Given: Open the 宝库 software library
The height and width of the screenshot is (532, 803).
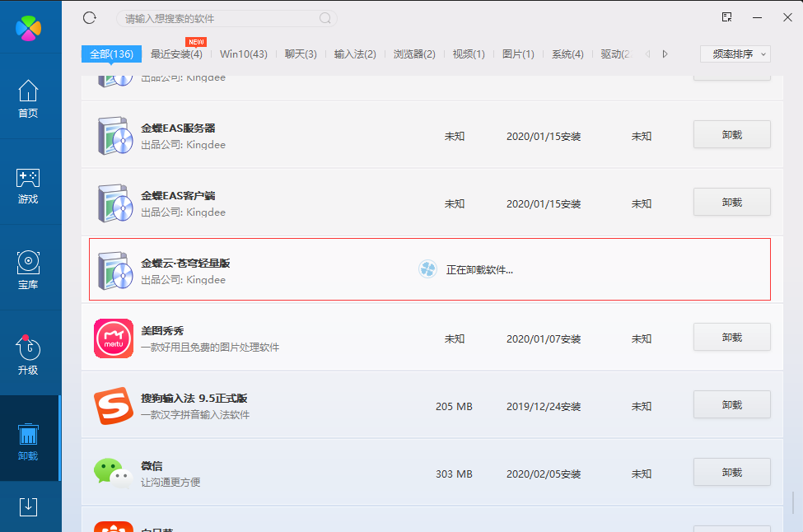Looking at the screenshot, I should (28, 271).
